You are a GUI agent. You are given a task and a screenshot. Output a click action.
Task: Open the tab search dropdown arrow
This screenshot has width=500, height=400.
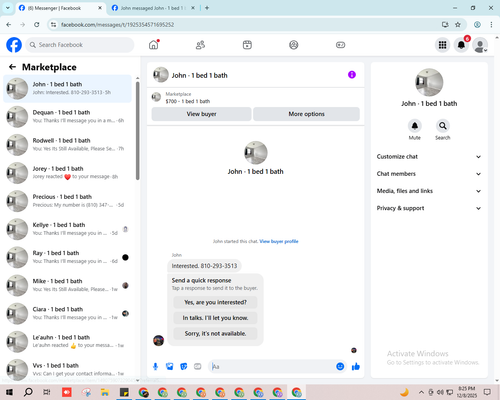pyautogui.click(x=8, y=8)
